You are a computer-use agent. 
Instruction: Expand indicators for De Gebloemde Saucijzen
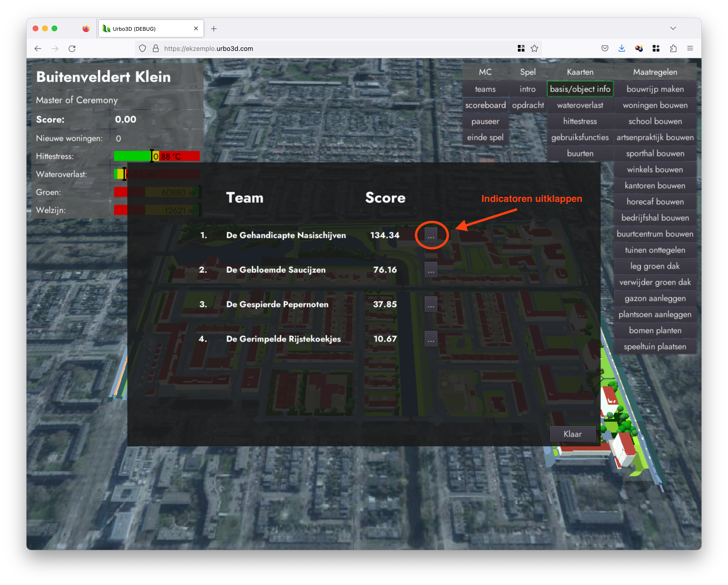click(x=431, y=270)
